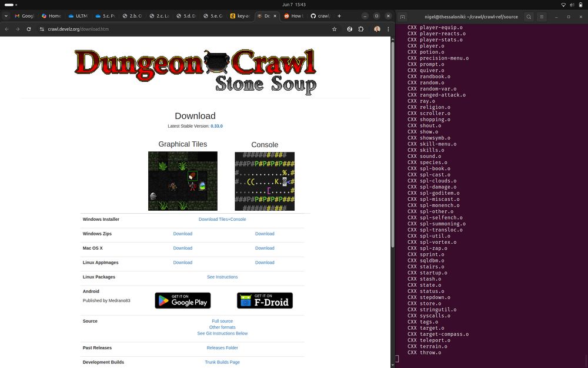Click the Graphical Tiles screenshot thumbnail
The height and width of the screenshot is (368, 588).
click(183, 181)
